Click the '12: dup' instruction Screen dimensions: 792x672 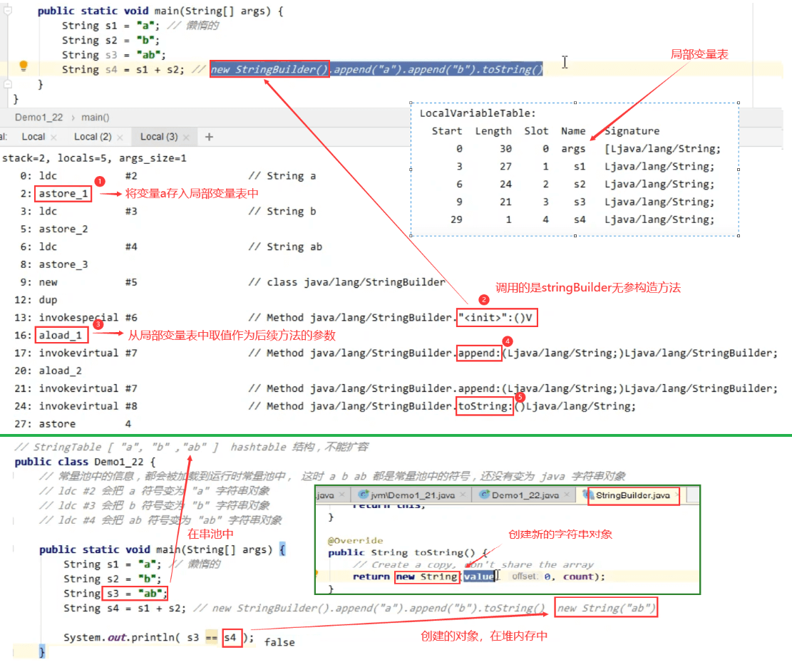point(36,299)
